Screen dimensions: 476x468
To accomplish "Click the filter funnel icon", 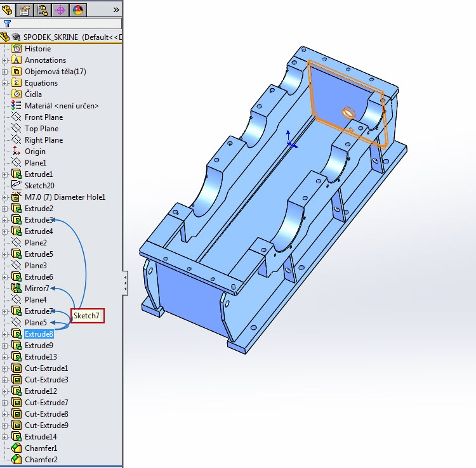I will 7,23.
